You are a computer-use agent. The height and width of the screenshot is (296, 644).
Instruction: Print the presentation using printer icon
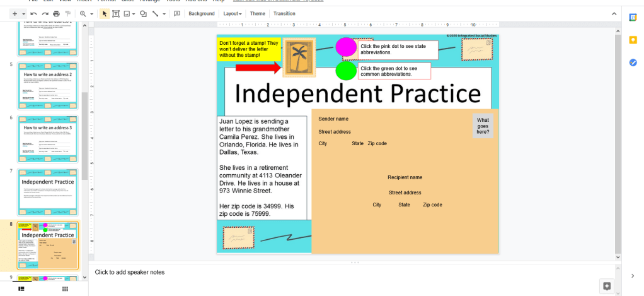[x=57, y=13]
